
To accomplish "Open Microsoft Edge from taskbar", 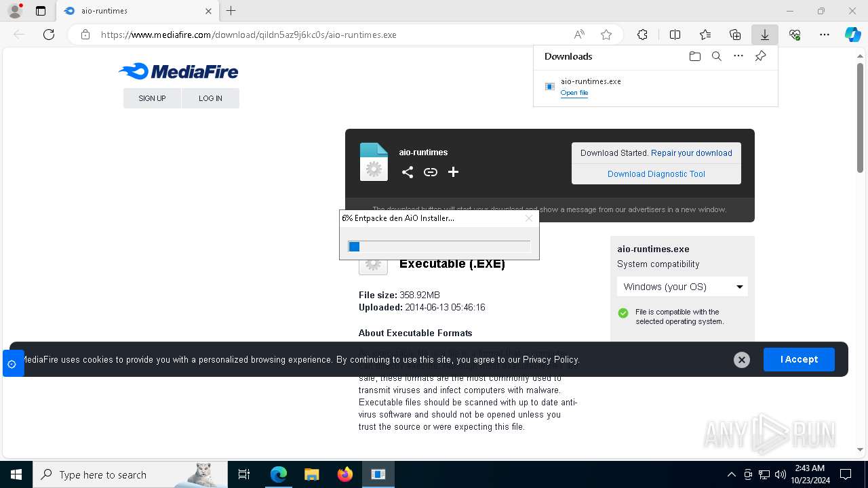I will [x=279, y=474].
